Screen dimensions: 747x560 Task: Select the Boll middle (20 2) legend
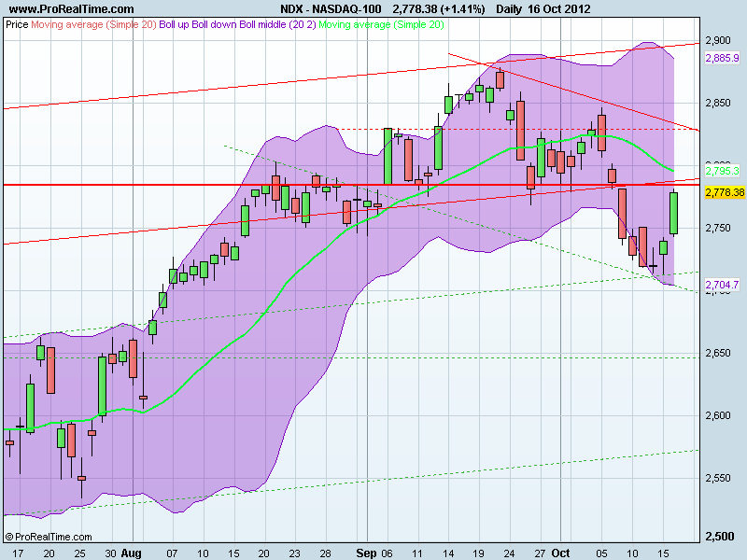pos(277,24)
